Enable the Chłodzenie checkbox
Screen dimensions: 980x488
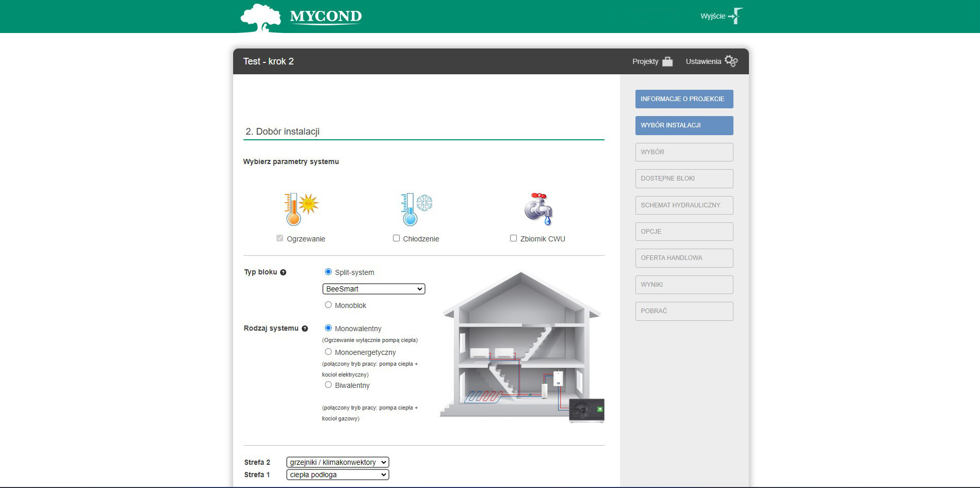[396, 238]
